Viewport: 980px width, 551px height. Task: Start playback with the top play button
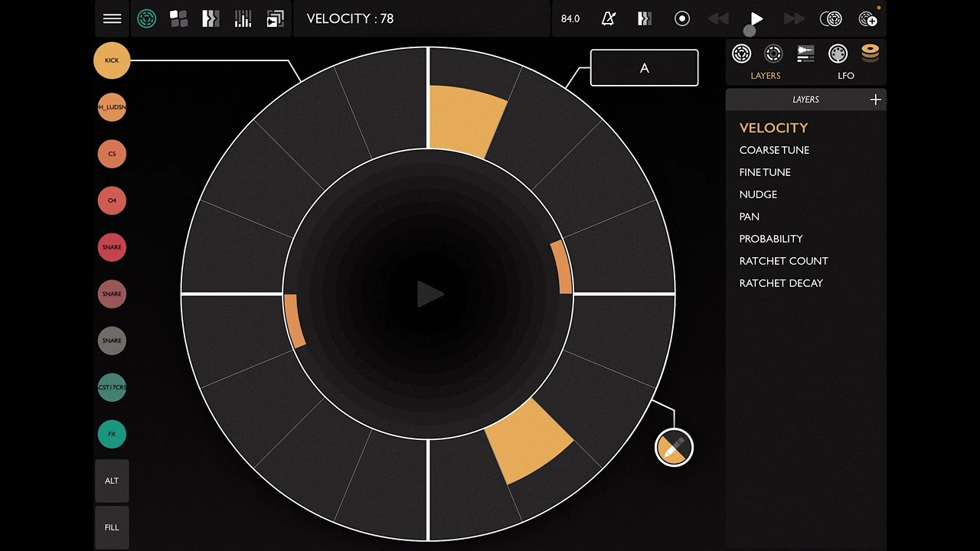[756, 18]
